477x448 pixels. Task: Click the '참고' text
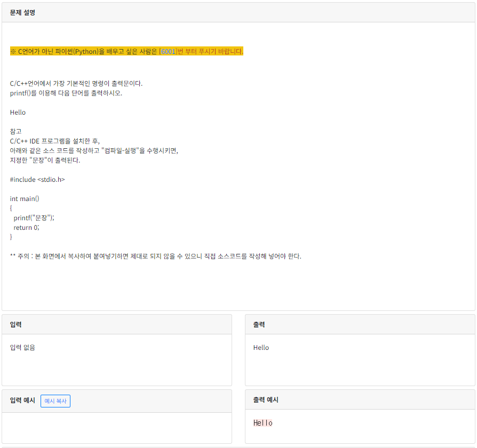click(16, 131)
